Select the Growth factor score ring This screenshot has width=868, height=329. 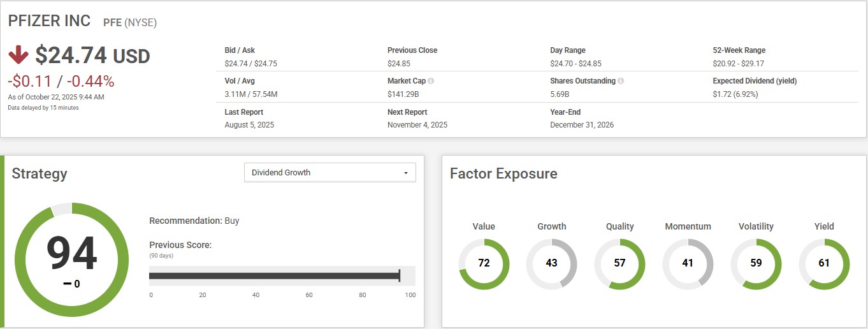pyautogui.click(x=551, y=263)
